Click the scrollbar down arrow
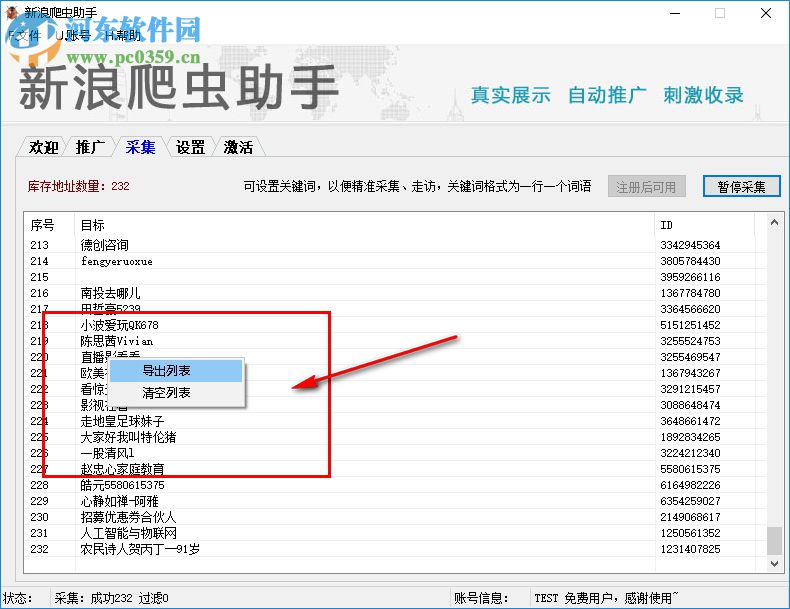Image resolution: width=790 pixels, height=609 pixels. click(774, 564)
